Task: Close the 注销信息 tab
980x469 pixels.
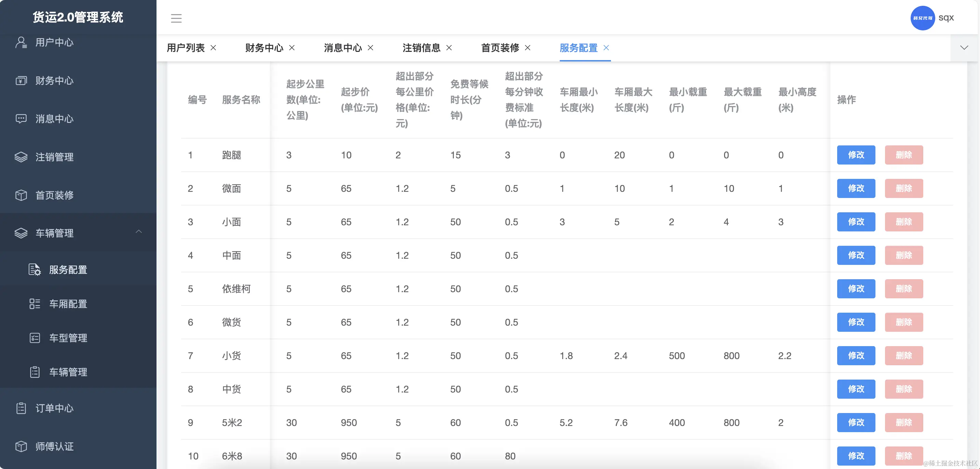Action: point(449,48)
